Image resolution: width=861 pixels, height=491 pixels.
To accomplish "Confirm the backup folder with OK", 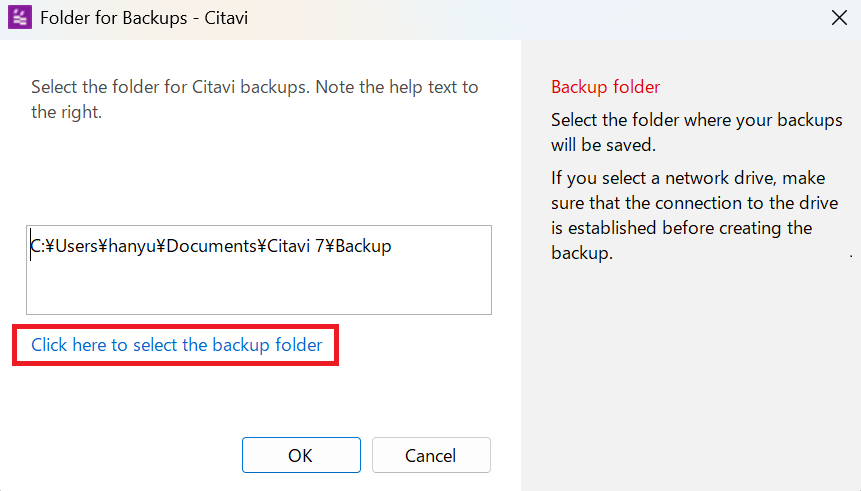I will point(301,455).
